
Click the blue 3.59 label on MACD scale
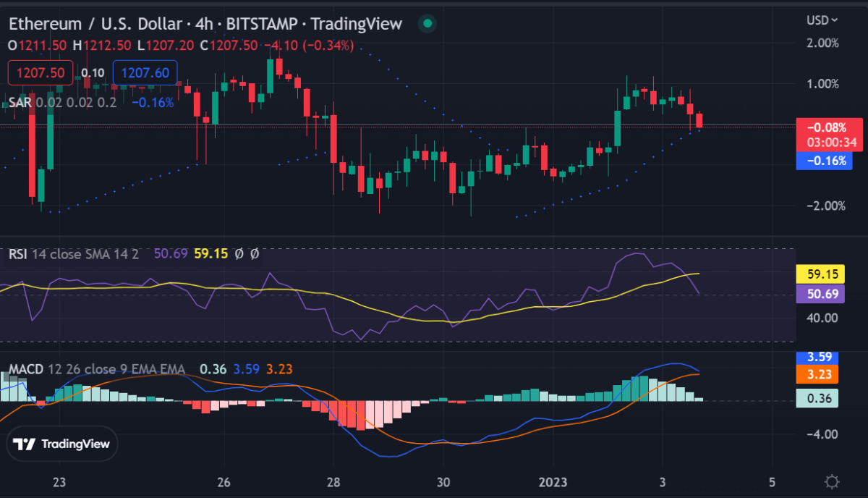(817, 357)
